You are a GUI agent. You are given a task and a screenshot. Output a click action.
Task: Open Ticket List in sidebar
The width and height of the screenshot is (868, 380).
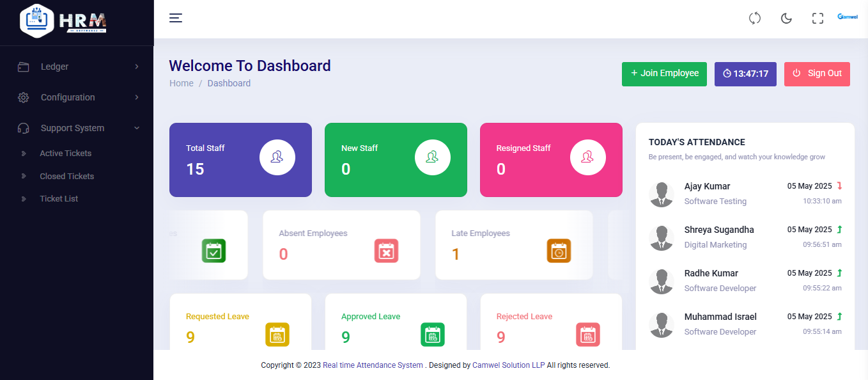point(59,199)
